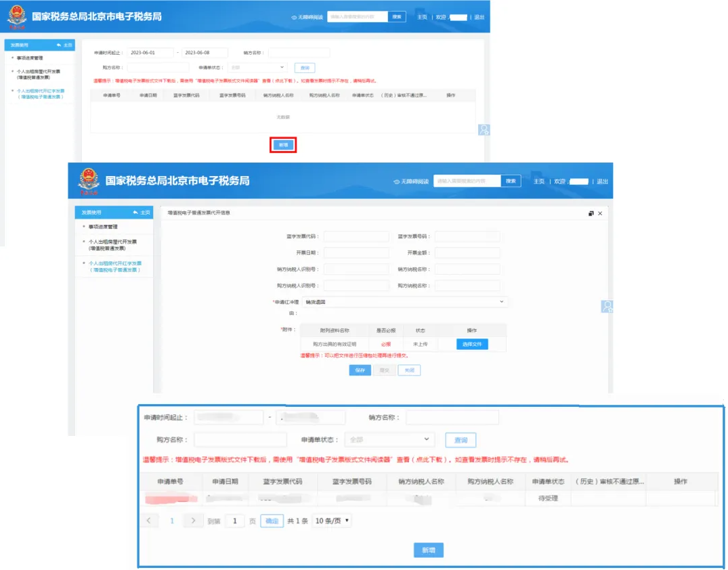Click the tax bureau emblem in the middle window
This screenshot has width=728, height=570.
[x=89, y=181]
